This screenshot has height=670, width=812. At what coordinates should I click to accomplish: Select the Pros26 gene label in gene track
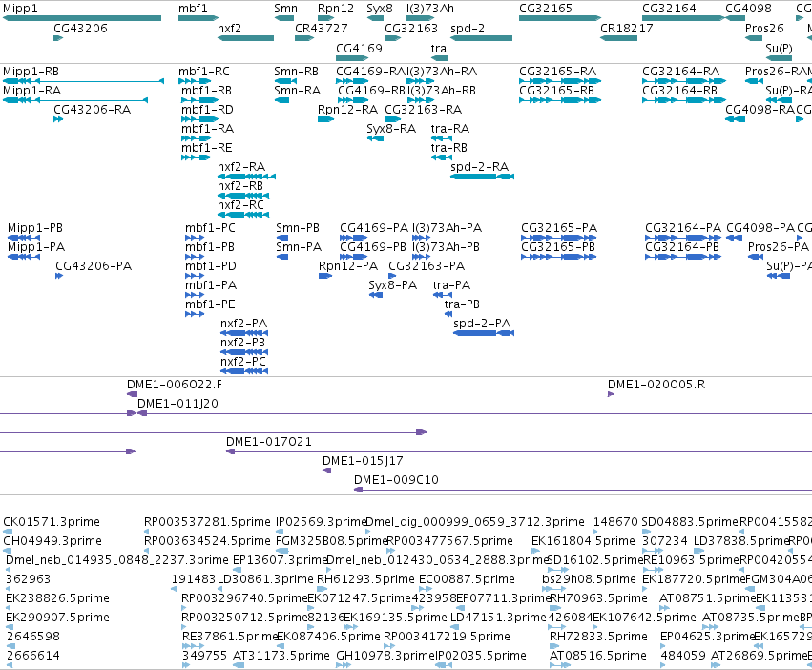click(764, 28)
